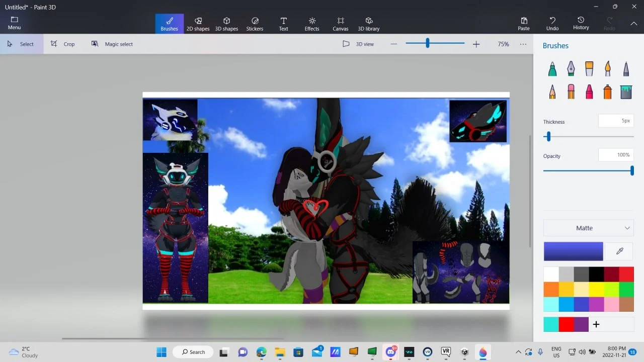Add a custom color with plus button
This screenshot has height=362, width=644.
[x=596, y=324]
